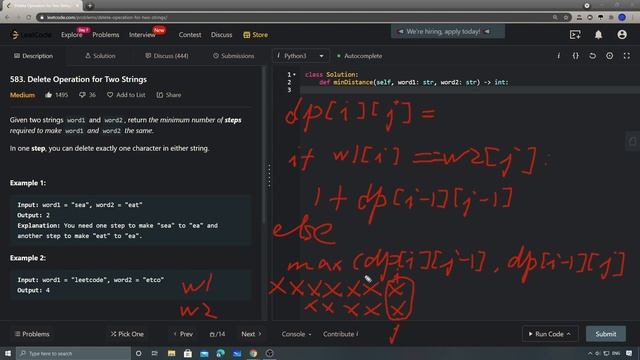Click Example 1 input code block
The width and height of the screenshot is (640, 360).
click(x=131, y=220)
